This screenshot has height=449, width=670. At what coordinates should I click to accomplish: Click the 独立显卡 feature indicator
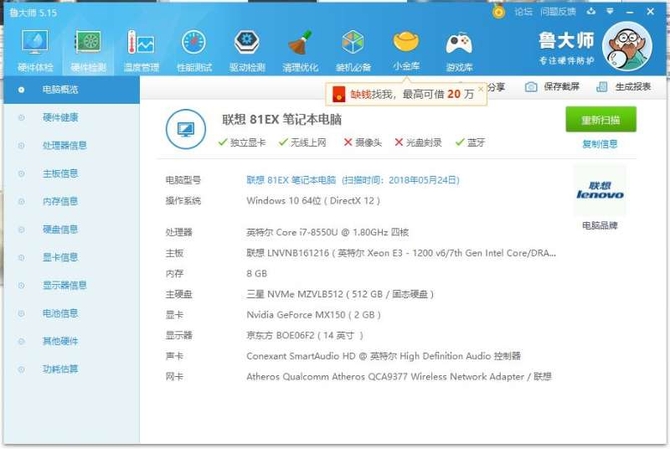242,143
